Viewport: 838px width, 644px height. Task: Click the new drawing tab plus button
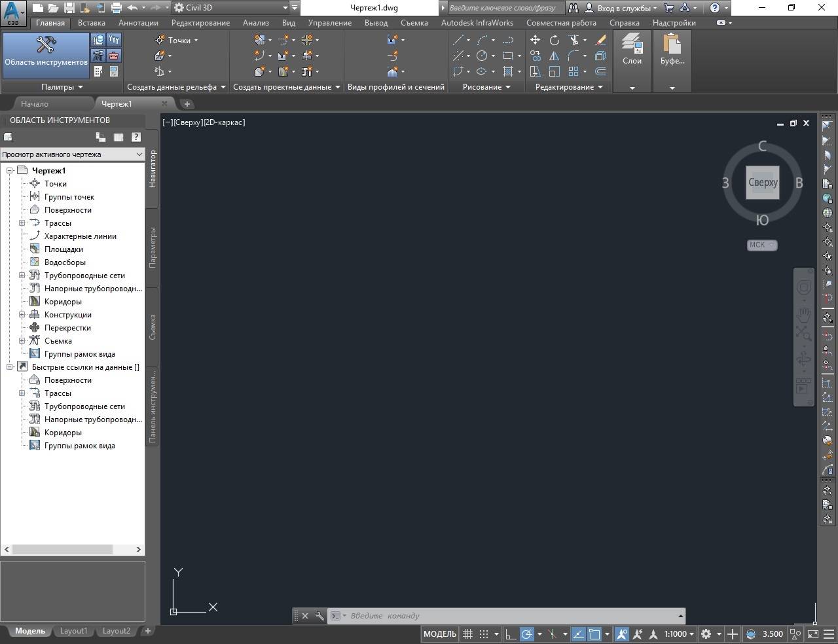187,103
